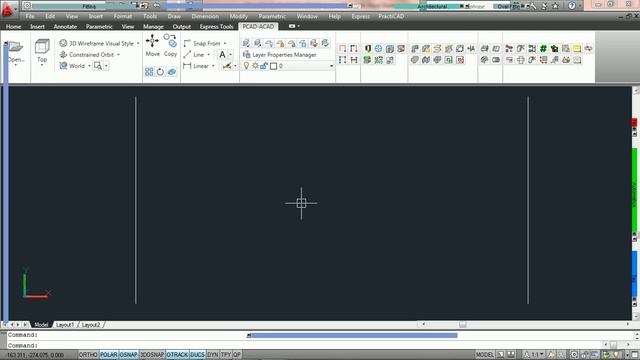Click the Snap From button
This screenshot has width=640, height=360.
coord(202,43)
